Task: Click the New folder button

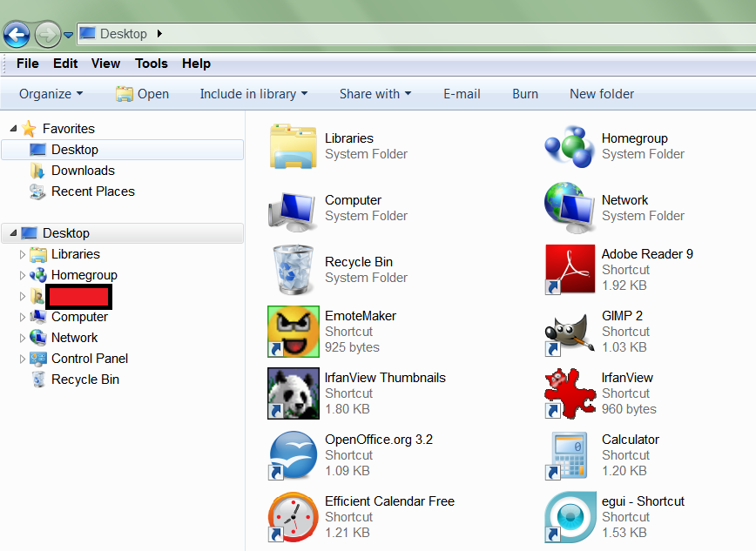Action: click(x=602, y=94)
